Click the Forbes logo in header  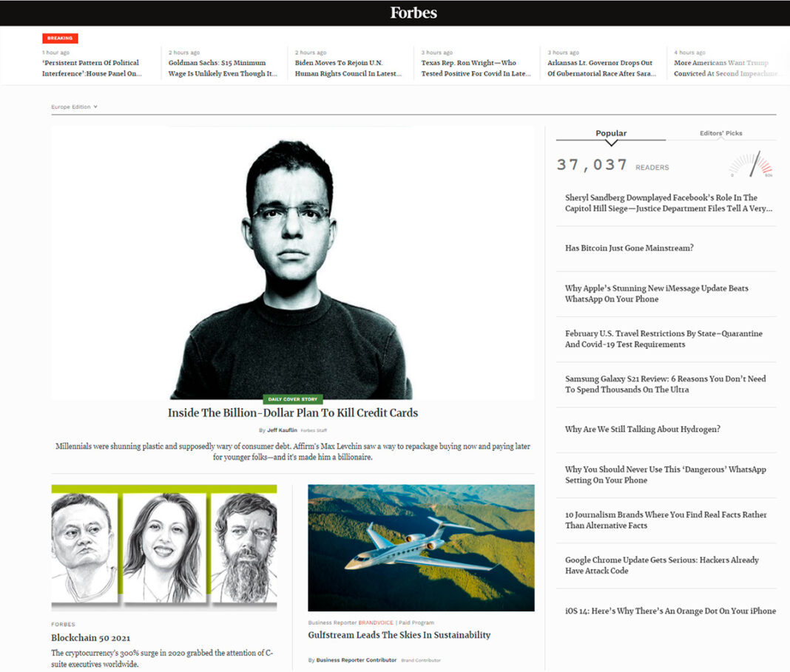[413, 13]
